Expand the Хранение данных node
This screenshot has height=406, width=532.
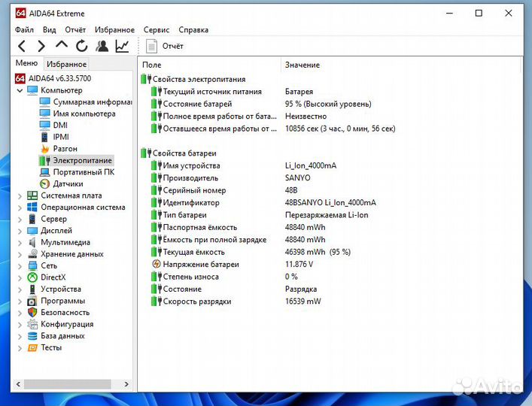tap(20, 254)
